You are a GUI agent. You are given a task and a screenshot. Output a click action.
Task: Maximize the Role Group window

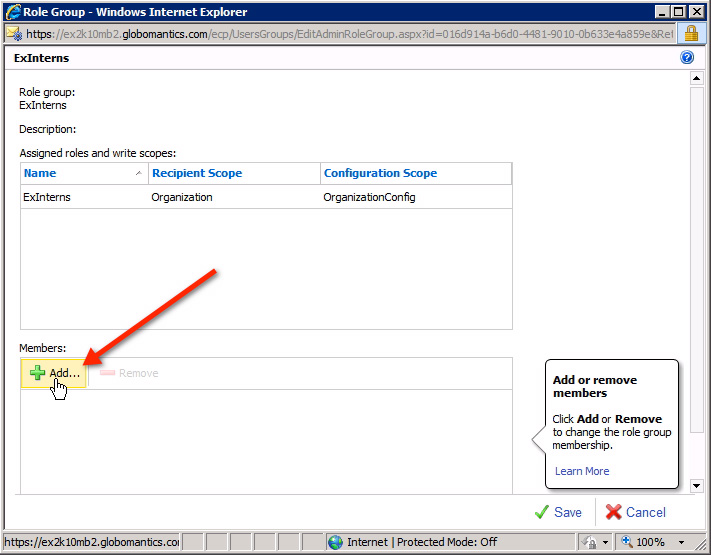(679, 12)
